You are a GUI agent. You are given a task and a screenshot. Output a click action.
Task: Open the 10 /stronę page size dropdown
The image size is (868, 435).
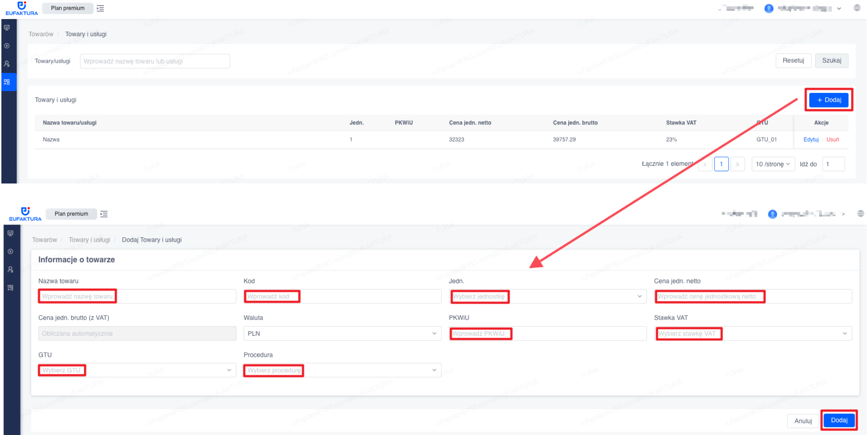click(x=773, y=164)
